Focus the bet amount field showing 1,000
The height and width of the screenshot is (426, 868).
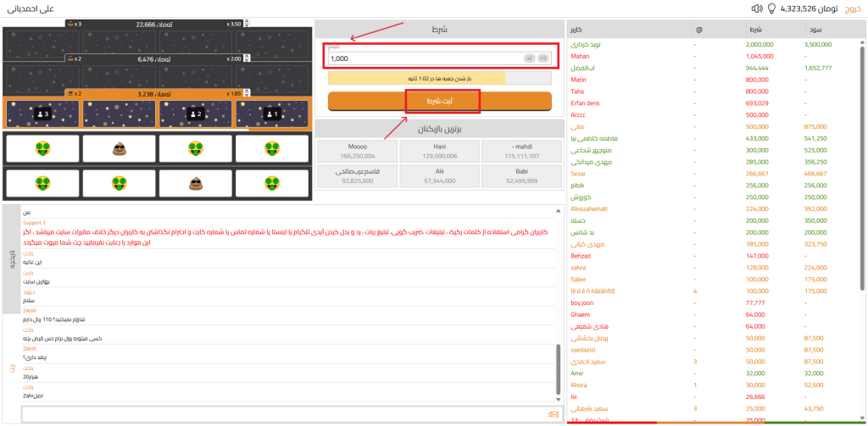pos(440,58)
